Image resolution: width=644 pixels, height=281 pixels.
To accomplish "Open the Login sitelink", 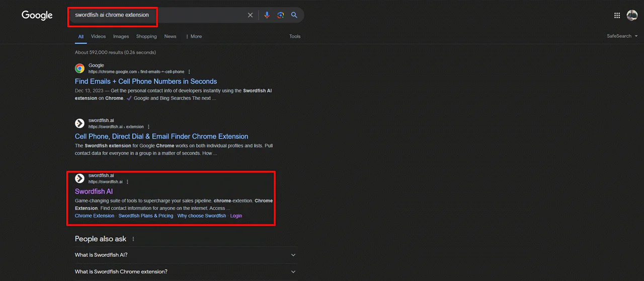I will pos(236,216).
